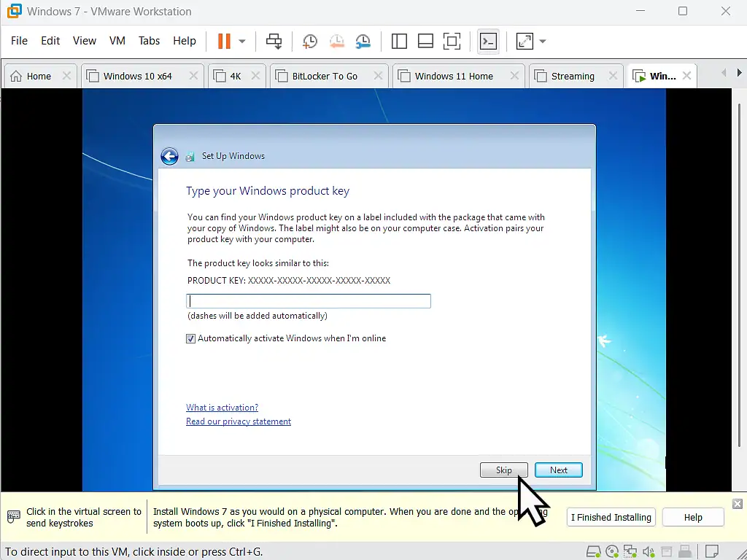
Task: Click the sound device status icon
Action: click(648, 552)
